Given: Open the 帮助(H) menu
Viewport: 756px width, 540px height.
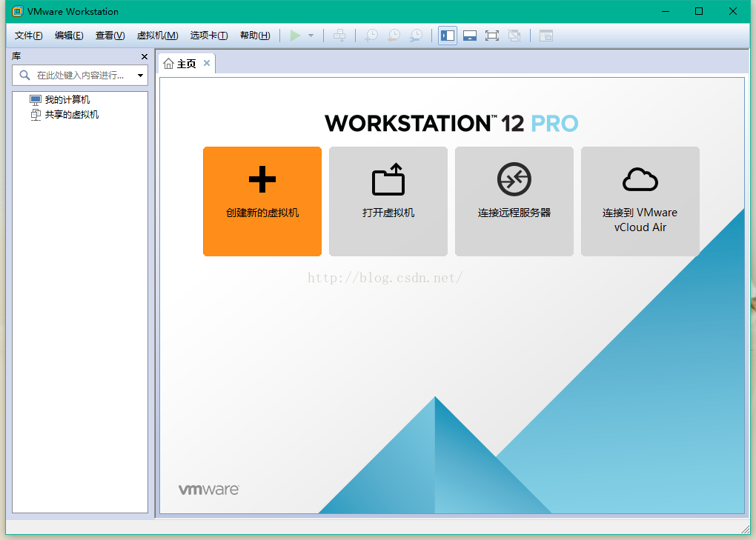Looking at the screenshot, I should pyautogui.click(x=255, y=36).
